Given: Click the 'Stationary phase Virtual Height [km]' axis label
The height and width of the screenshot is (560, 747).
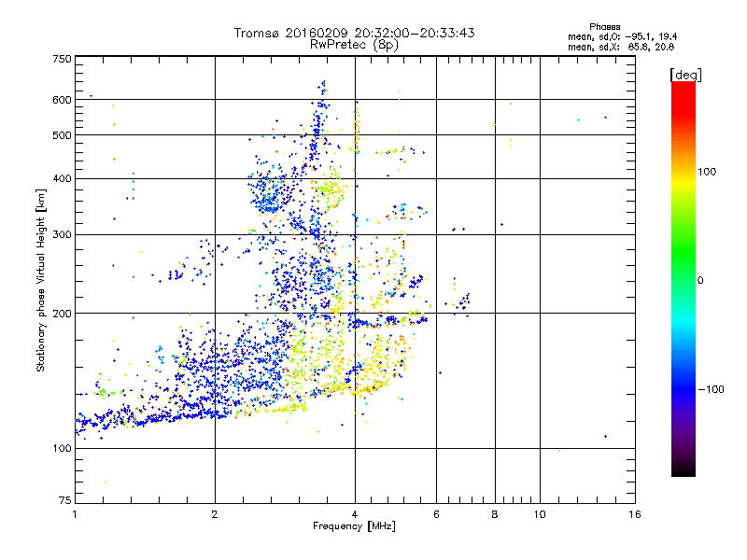Looking at the screenshot, I should 41,280.
